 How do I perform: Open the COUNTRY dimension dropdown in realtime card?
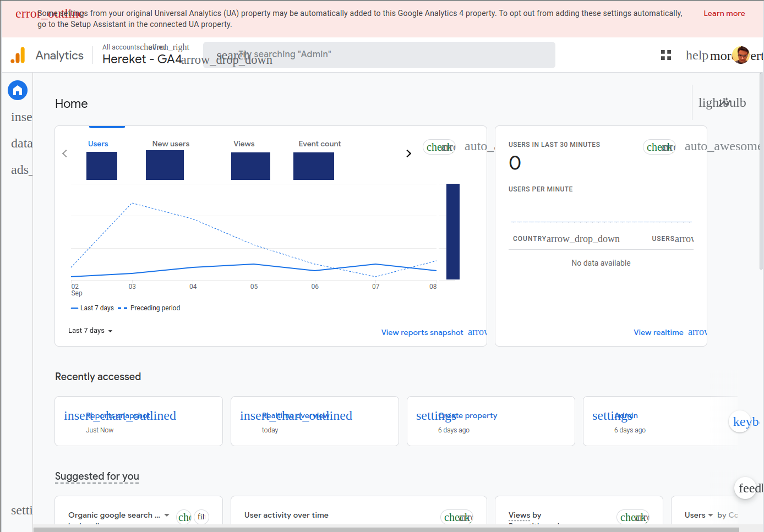(x=566, y=239)
